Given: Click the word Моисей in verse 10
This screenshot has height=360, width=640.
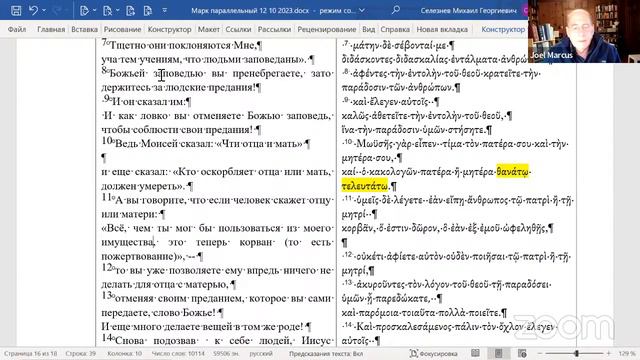Looking at the screenshot, I should [159, 144].
